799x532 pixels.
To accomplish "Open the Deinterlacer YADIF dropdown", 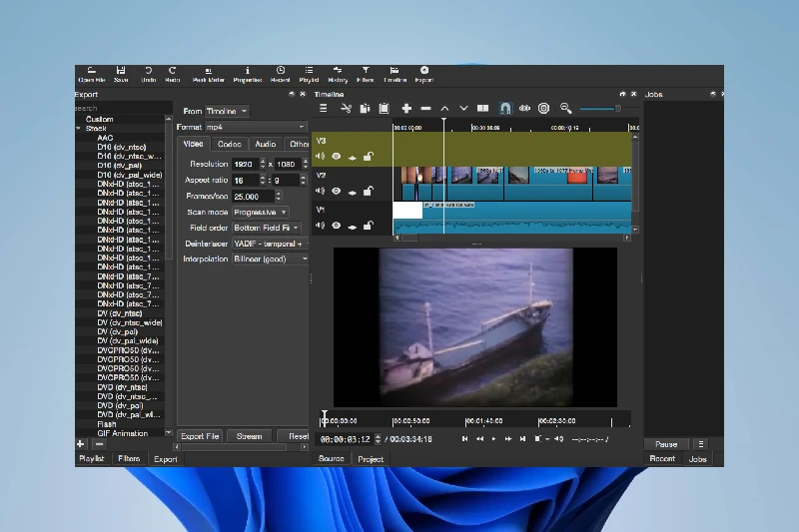I will coord(270,244).
